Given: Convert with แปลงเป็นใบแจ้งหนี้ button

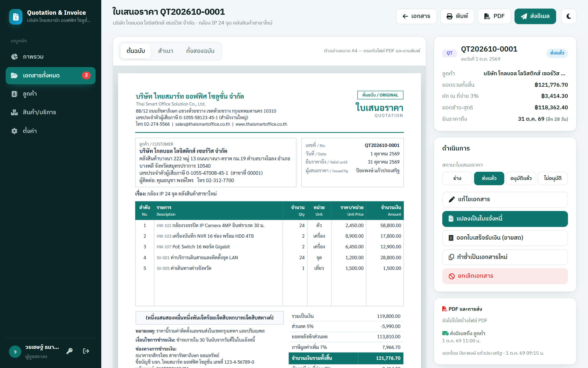Looking at the screenshot, I should point(505,219).
